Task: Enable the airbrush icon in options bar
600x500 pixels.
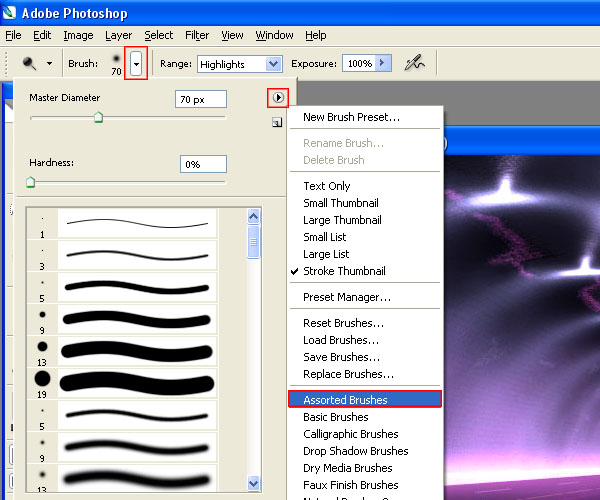Action: point(414,62)
